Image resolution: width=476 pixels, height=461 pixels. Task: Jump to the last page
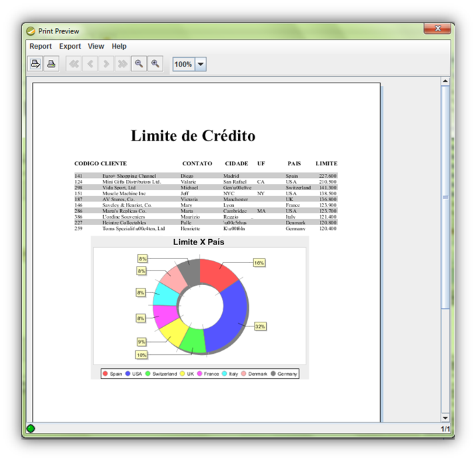tap(122, 64)
